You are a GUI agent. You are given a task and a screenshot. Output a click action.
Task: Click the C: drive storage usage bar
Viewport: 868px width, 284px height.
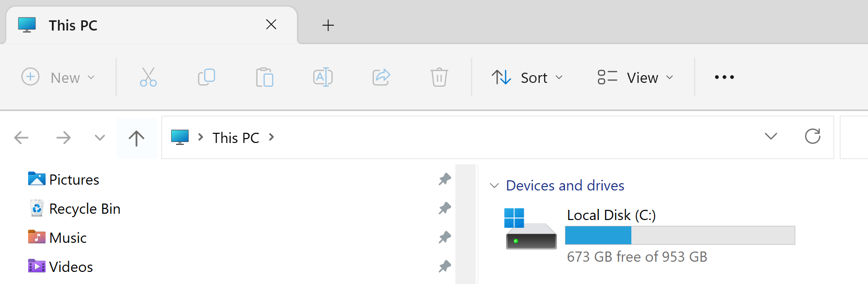680,236
